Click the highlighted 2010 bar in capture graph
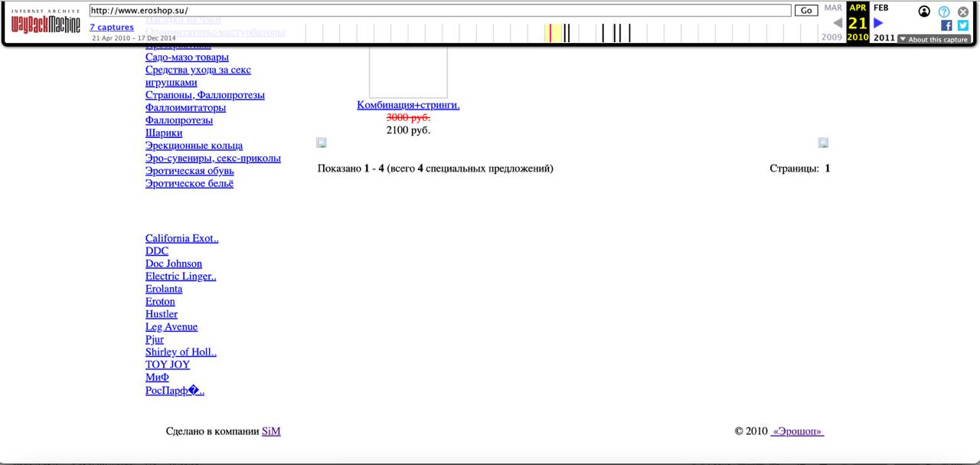 click(x=554, y=33)
